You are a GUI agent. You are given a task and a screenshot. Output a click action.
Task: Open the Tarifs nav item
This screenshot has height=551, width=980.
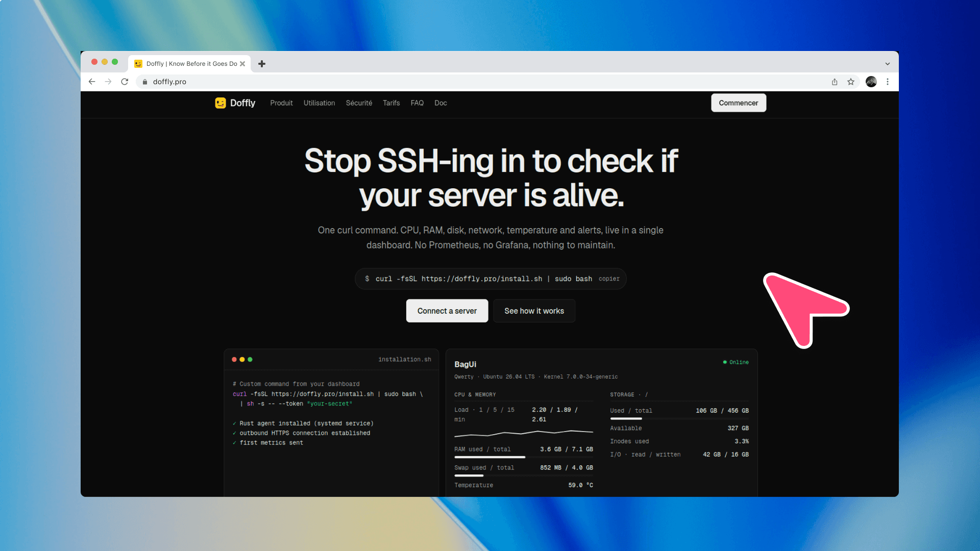[x=391, y=103]
